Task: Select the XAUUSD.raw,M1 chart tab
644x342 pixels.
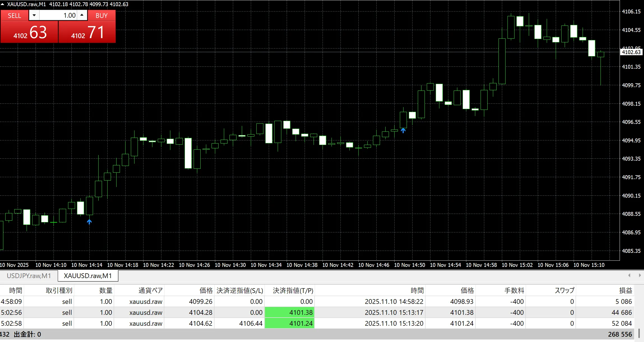Action: (88, 276)
